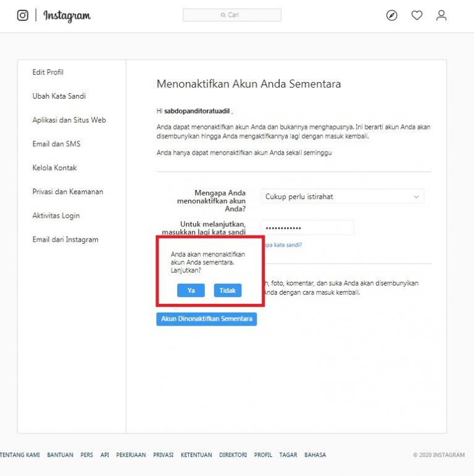Click the forgot kata sandi link

[283, 245]
